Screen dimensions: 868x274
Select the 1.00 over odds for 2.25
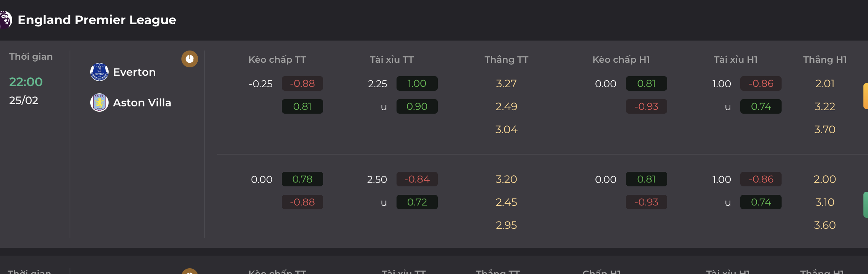click(x=417, y=83)
